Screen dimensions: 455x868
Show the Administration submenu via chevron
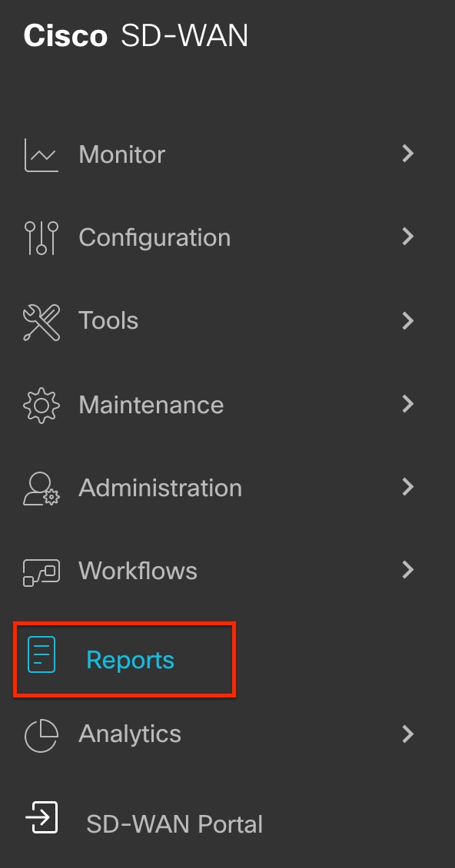point(408,486)
